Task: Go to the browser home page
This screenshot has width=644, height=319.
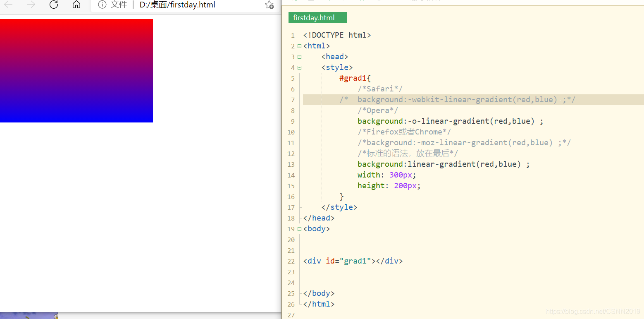Action: (76, 5)
